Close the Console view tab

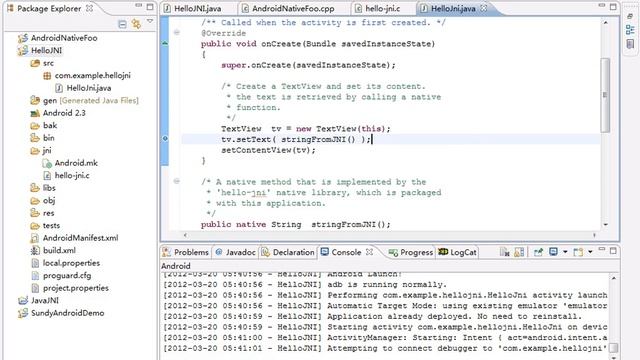(x=369, y=252)
